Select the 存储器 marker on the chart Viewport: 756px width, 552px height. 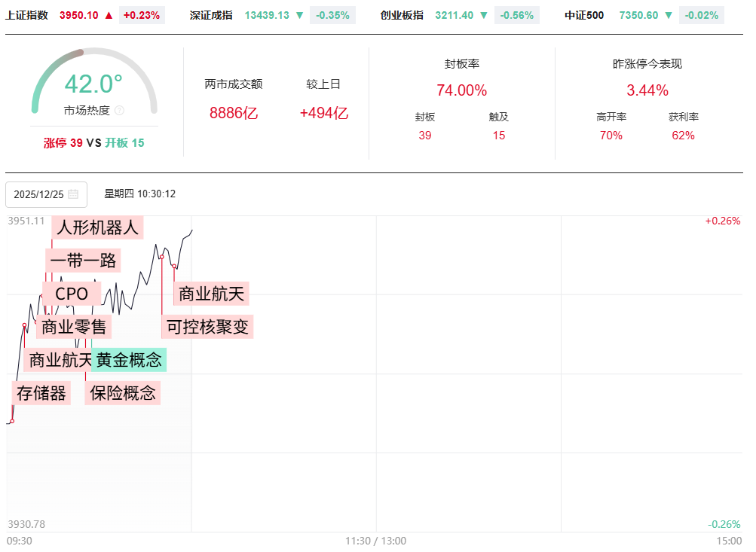click(x=41, y=393)
